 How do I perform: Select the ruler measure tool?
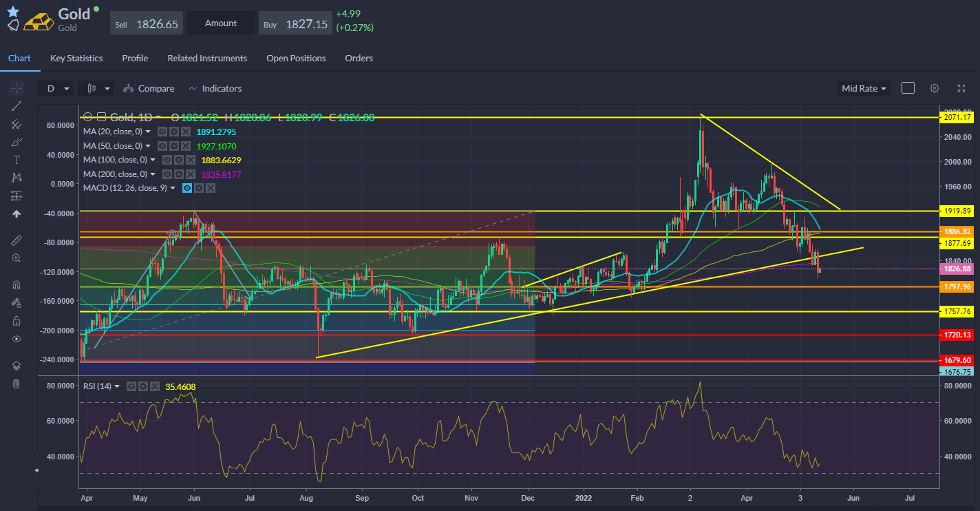pyautogui.click(x=17, y=240)
